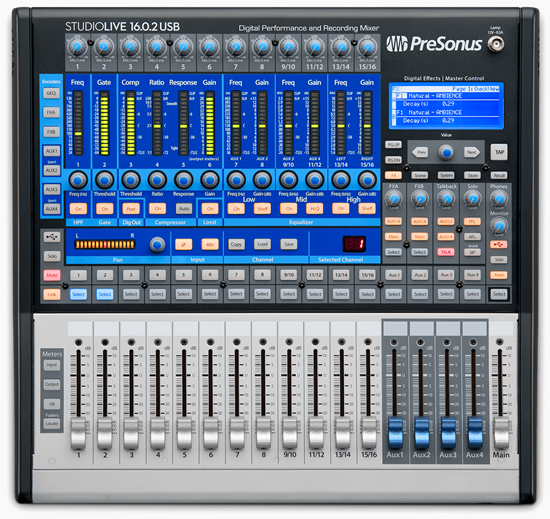550x519 pixels.
Task: Click the Prev arrow button
Action: coord(420,152)
